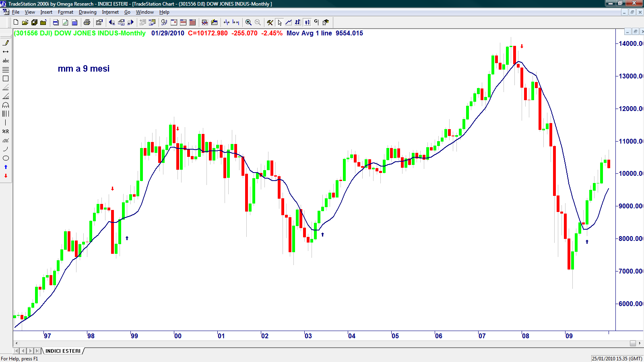Click the horizontal scrollbar thumb

click(633, 343)
